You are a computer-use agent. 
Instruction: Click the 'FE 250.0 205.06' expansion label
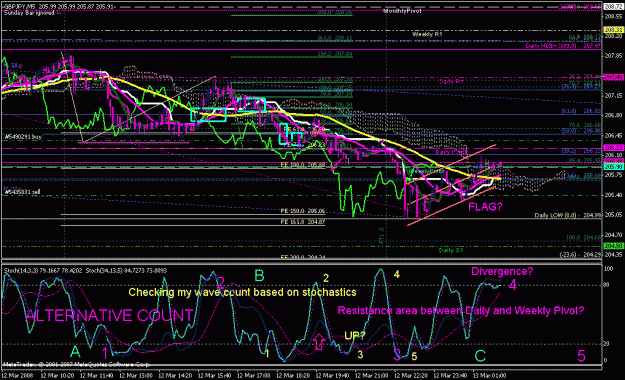click(303, 211)
